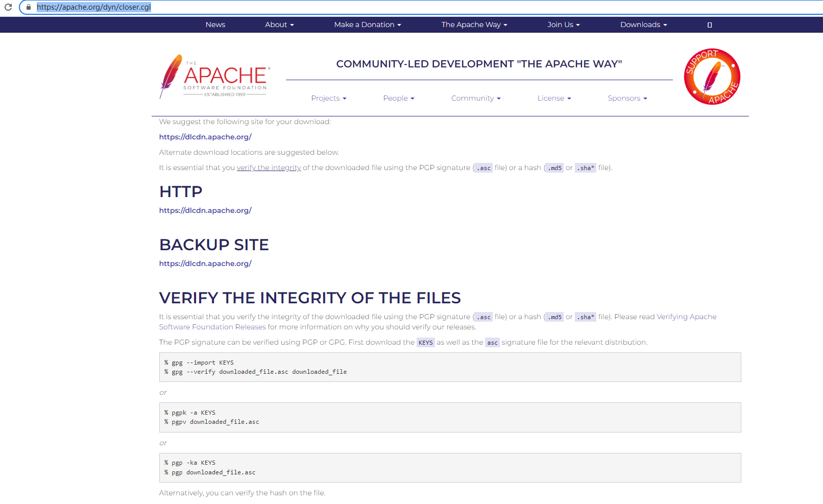Open The Apache Way dropdown menu
The image size is (823, 504).
474,25
